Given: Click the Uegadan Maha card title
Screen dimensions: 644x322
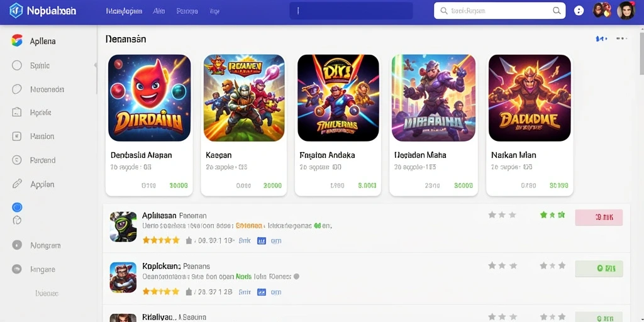Looking at the screenshot, I should click(420, 155).
